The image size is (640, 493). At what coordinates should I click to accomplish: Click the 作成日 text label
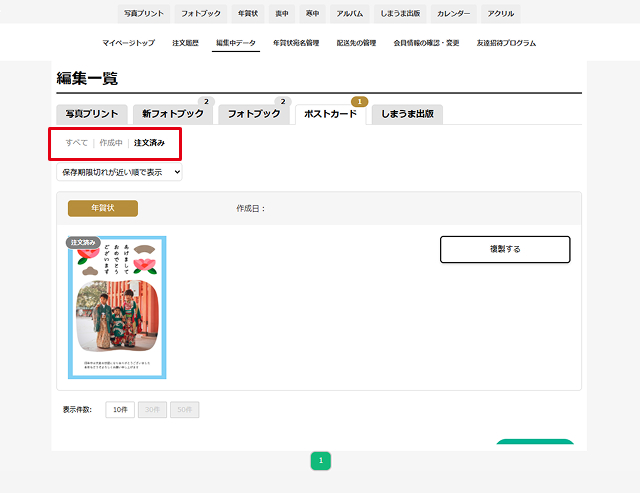click(251, 209)
